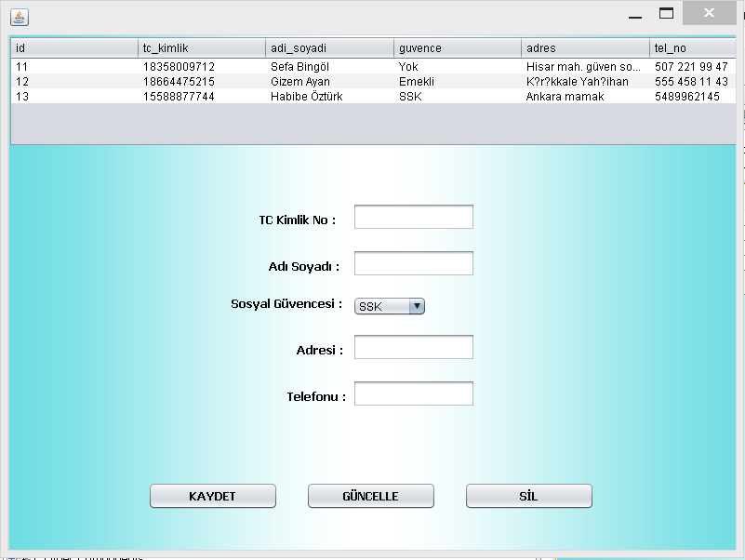Maximize the application window

point(666,14)
